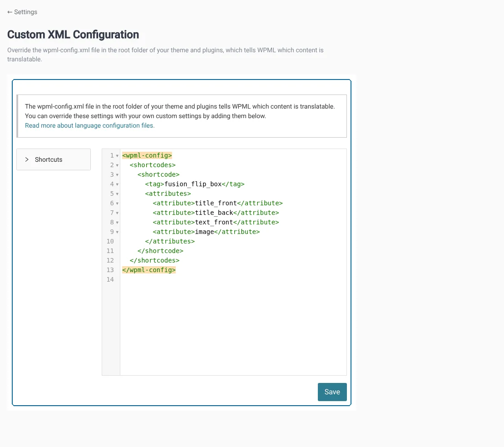The image size is (504, 447).
Task: Collapse the fold arrow on line 3
Action: tap(117, 175)
